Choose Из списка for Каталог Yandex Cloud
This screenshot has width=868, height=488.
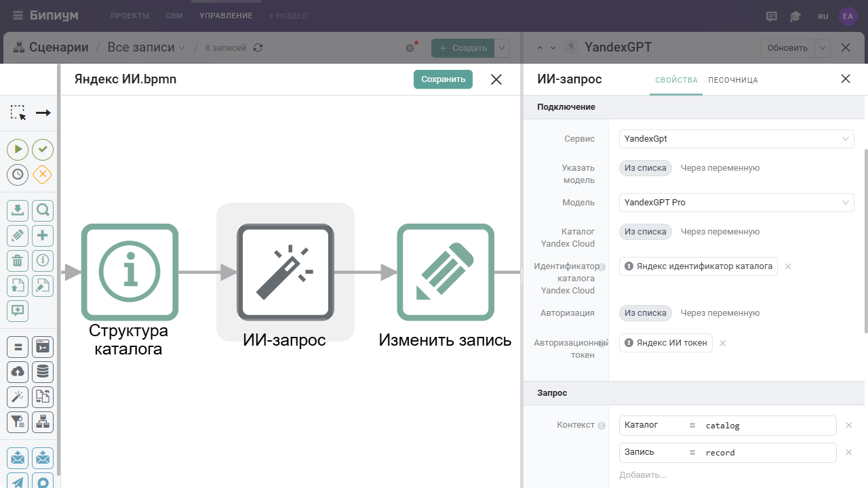[x=646, y=232]
